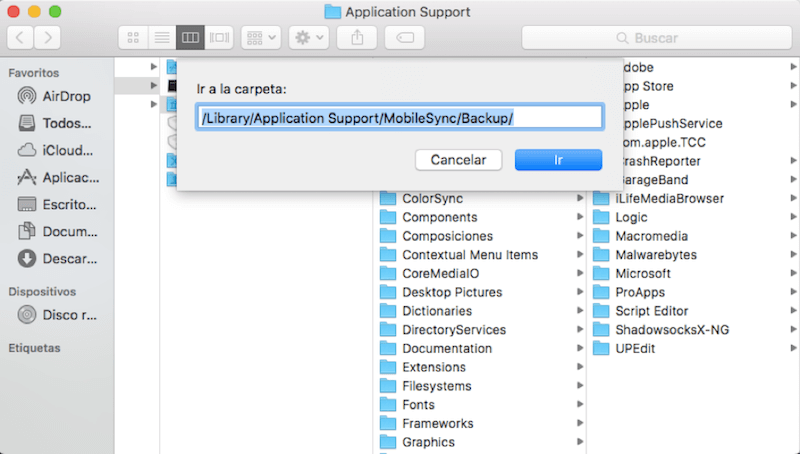Go back with the left arrow
The image size is (800, 454).
[20, 38]
